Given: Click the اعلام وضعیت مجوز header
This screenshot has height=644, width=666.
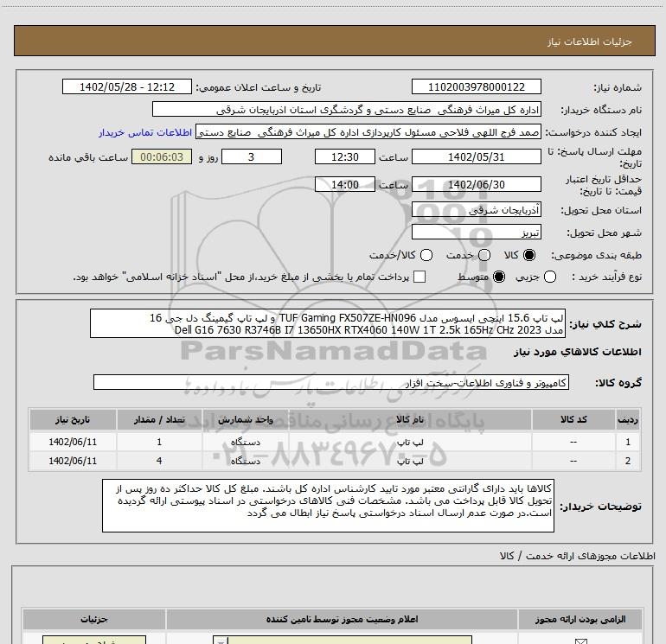Looking at the screenshot, I should click(342, 620).
